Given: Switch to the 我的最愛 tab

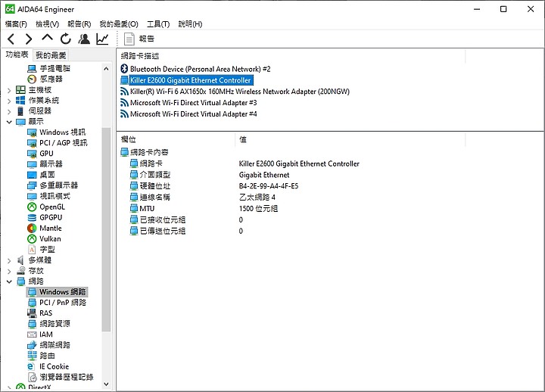Looking at the screenshot, I should (51, 55).
